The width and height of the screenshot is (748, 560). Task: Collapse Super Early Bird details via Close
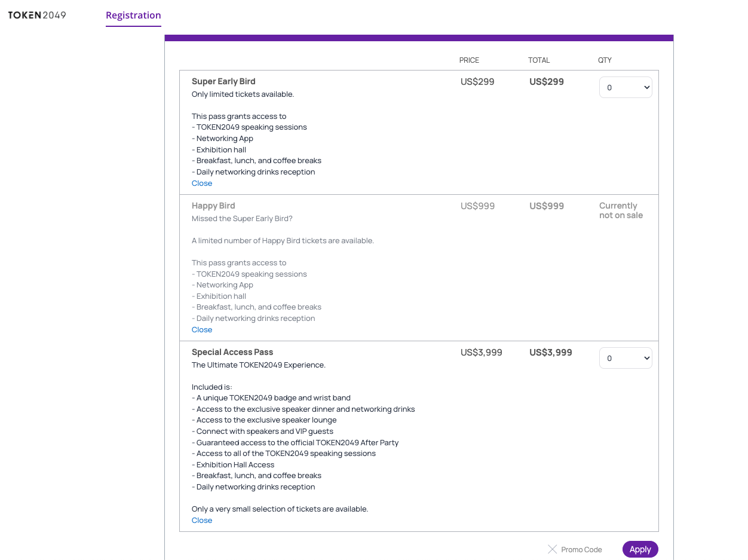pos(202,183)
